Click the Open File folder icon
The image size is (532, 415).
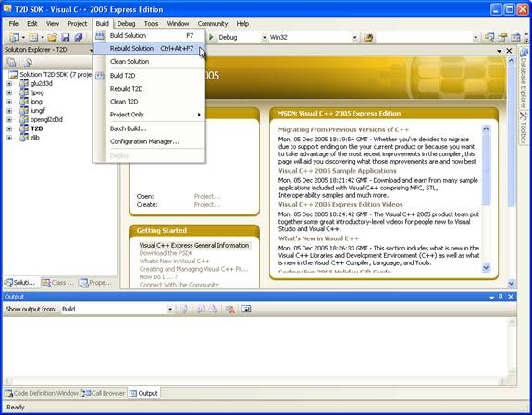click(52, 37)
